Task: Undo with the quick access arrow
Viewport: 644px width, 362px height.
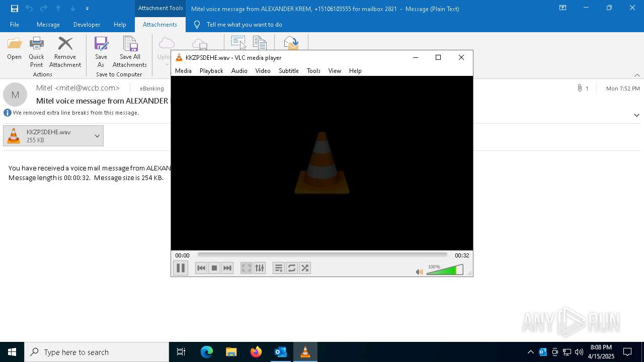Action: click(29, 9)
